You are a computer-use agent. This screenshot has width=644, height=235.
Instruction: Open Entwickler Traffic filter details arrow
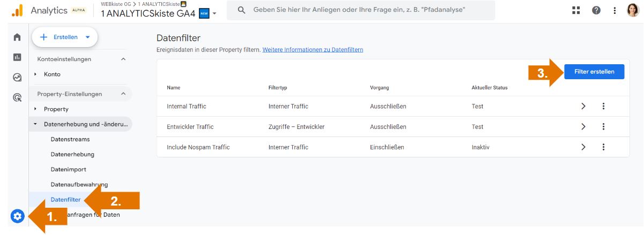(583, 127)
